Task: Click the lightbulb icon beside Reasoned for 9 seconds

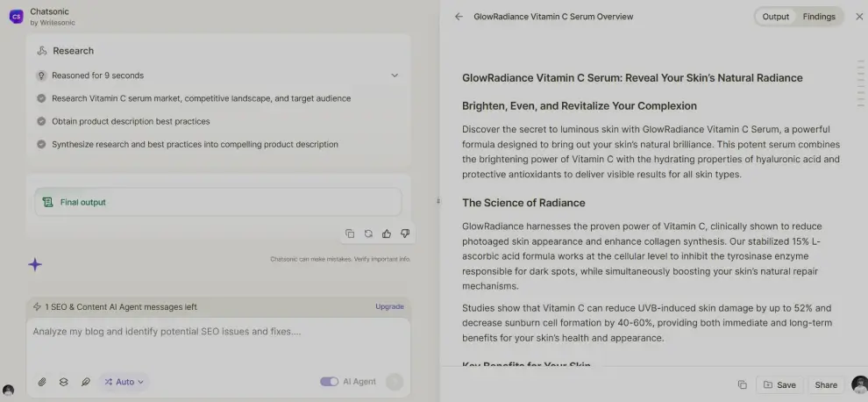Action: (x=41, y=75)
